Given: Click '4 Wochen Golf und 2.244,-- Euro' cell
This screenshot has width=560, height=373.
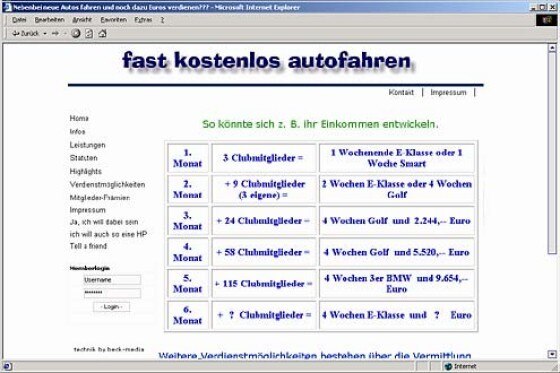Looking at the screenshot, I should [x=397, y=221].
